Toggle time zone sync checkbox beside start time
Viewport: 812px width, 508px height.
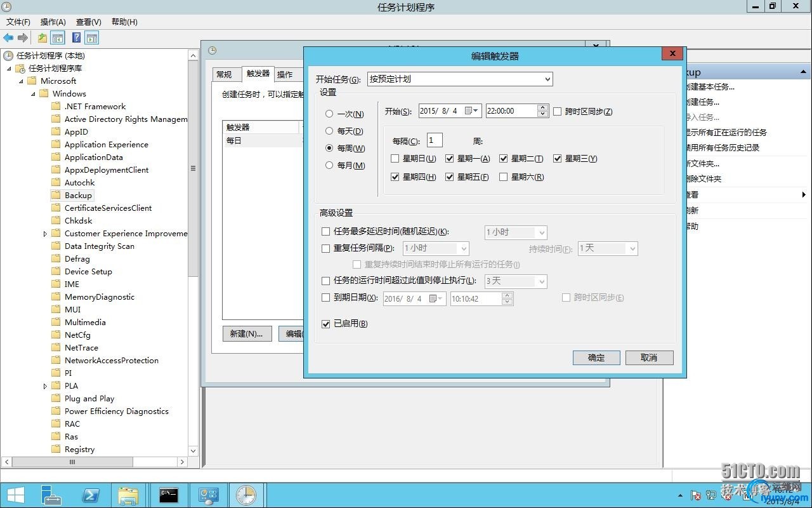coord(558,111)
